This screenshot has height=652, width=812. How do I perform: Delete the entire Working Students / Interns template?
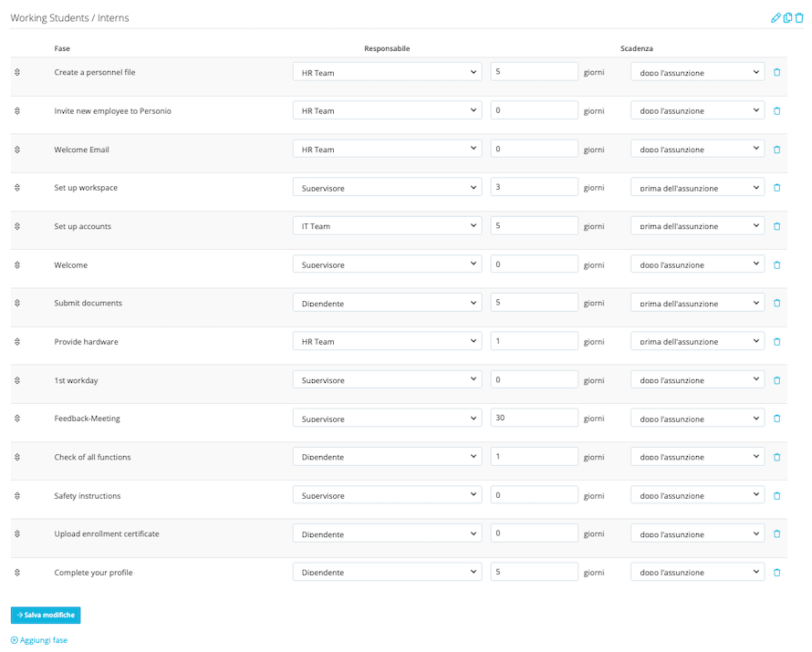coord(799,17)
